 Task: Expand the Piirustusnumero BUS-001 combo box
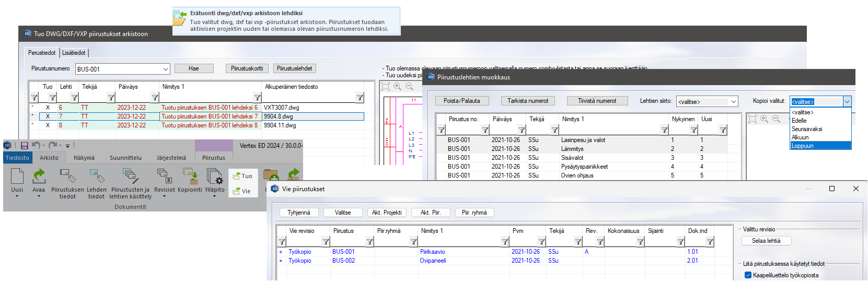coord(165,69)
